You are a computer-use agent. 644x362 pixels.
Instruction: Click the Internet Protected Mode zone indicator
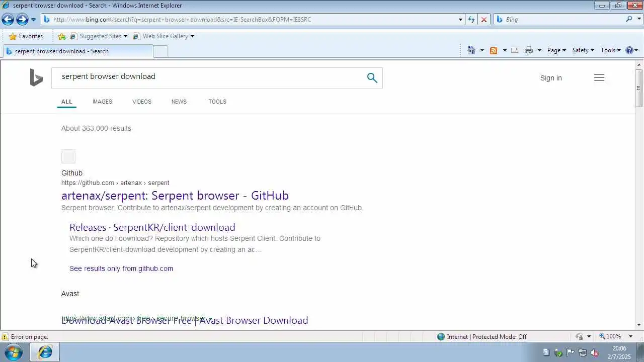tap(481, 337)
